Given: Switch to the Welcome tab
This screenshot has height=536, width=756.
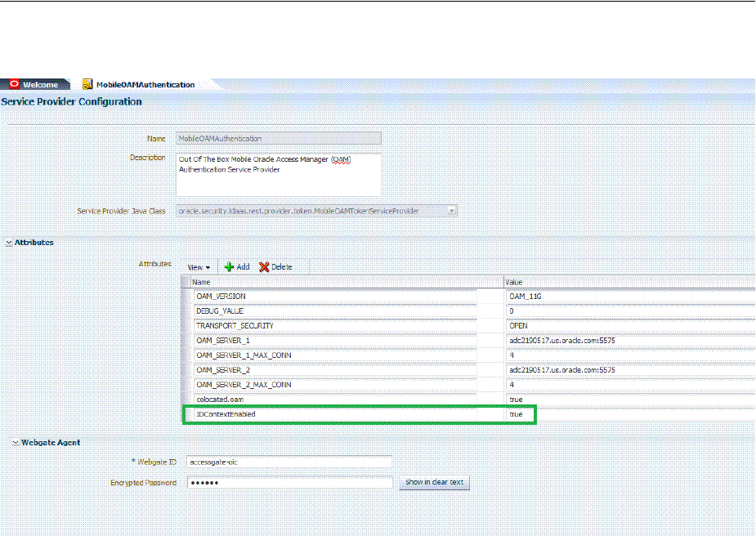Looking at the screenshot, I should coord(34,84).
